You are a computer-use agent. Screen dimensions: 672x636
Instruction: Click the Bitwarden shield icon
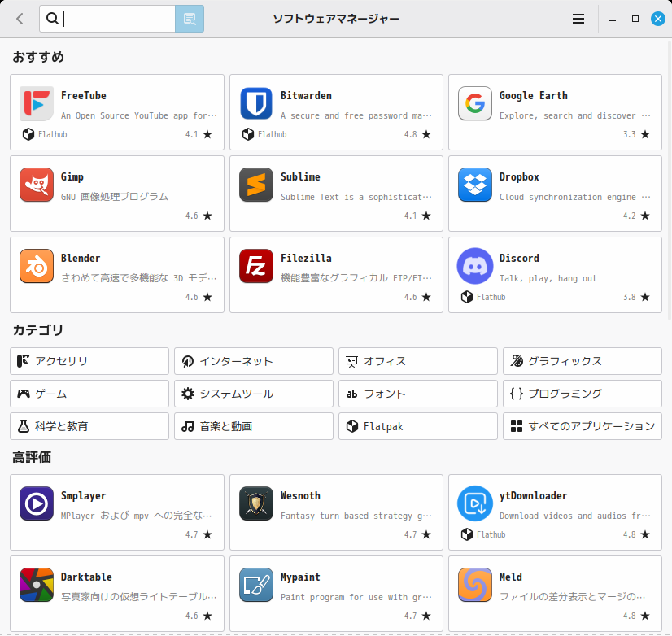255,103
